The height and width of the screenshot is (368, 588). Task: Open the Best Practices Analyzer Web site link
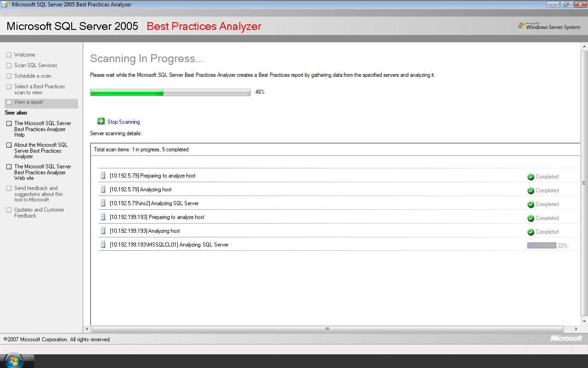43,172
